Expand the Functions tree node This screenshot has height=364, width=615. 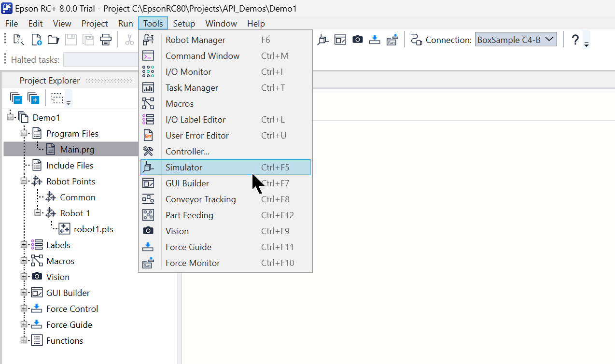24,340
